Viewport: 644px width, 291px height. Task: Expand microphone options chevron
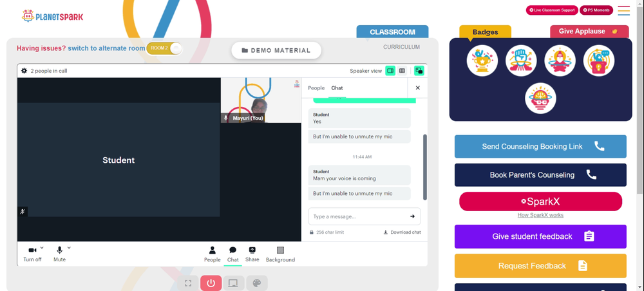coord(69,247)
